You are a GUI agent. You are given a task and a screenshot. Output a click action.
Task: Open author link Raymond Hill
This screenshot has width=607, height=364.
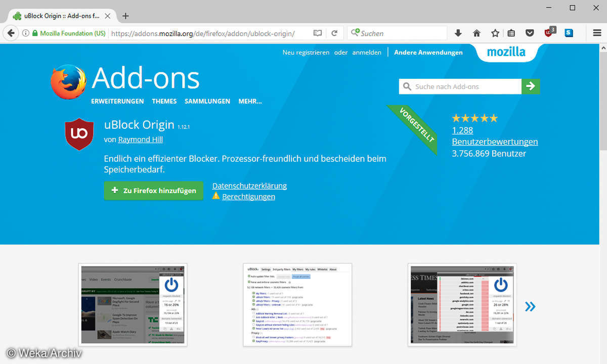pyautogui.click(x=141, y=139)
